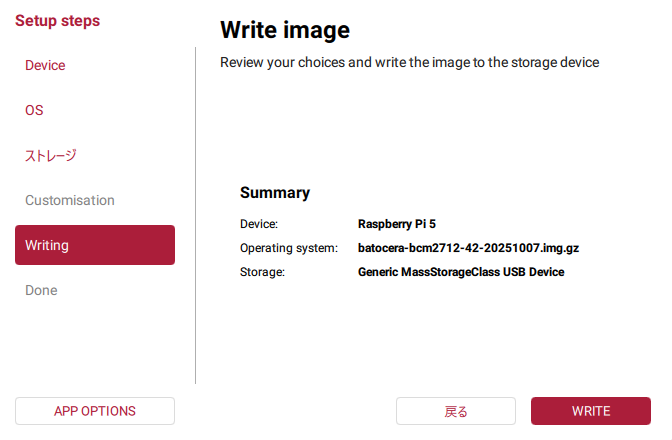The width and height of the screenshot is (672, 440).
Task: Select the Raspberry Pi 5 summary value
Action: tap(397, 224)
